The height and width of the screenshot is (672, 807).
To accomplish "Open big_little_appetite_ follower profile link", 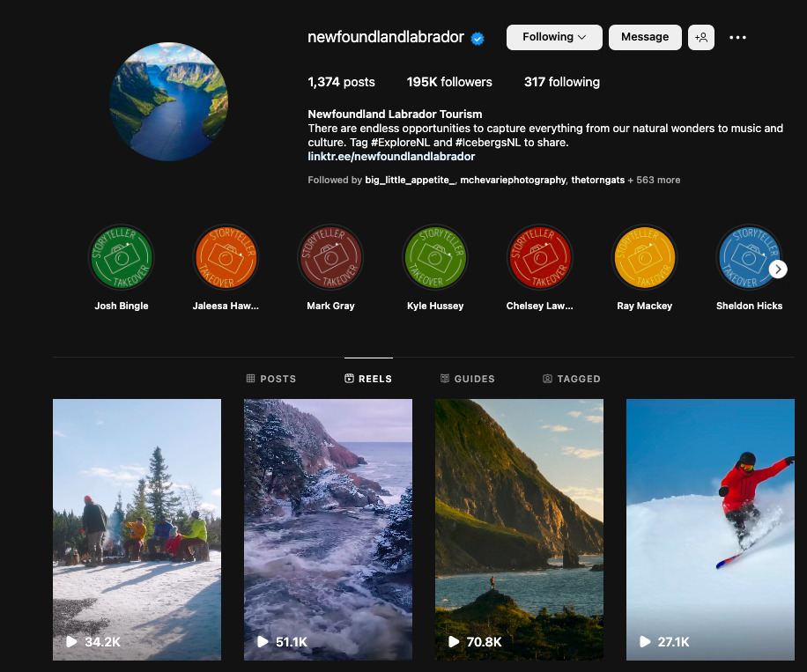I will coord(411,180).
